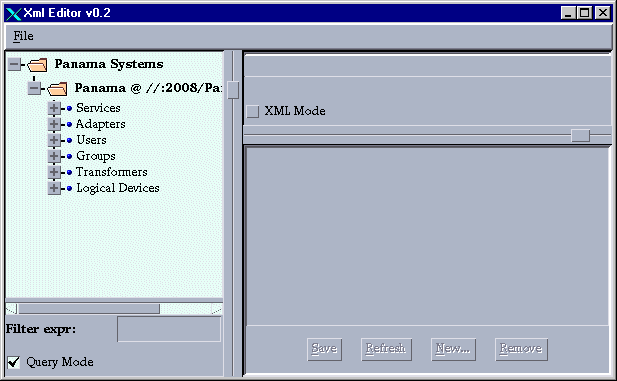617x381 pixels.
Task: Select the Users tree item
Action: (91, 140)
